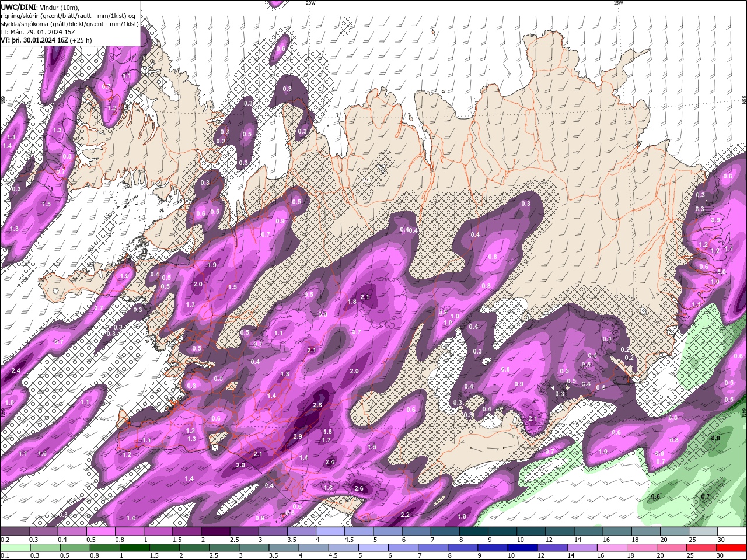Click the white swatch labeled 30 in upper legend row

[x=731, y=531]
